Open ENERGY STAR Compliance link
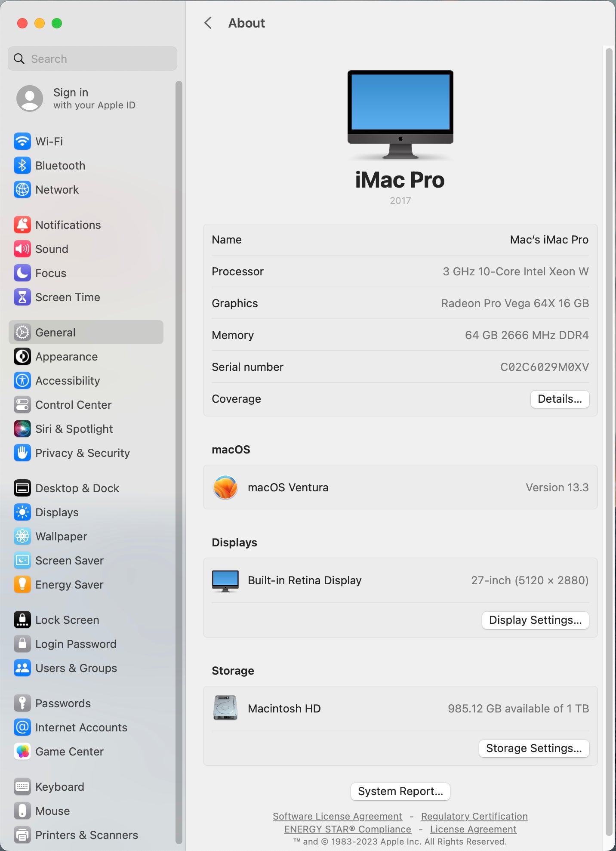Screen dimensions: 616x851 click(348, 829)
